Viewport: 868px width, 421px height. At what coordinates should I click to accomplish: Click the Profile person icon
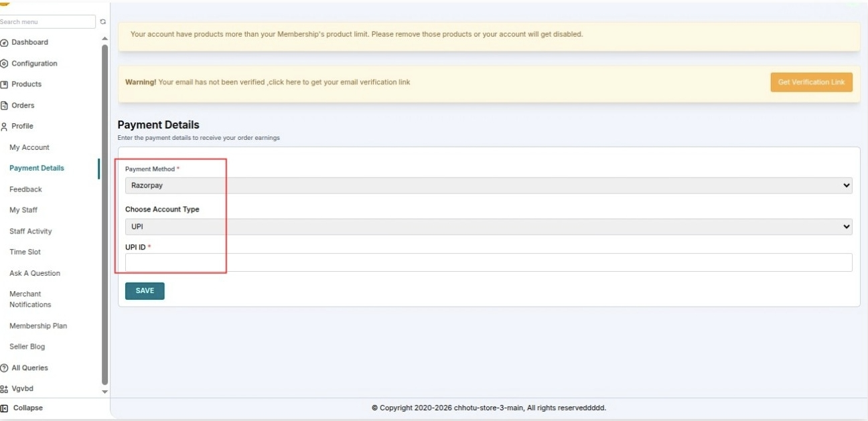click(x=5, y=127)
